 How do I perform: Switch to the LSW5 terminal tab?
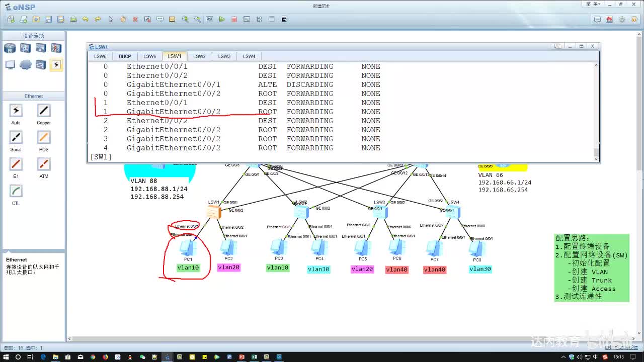(x=100, y=56)
